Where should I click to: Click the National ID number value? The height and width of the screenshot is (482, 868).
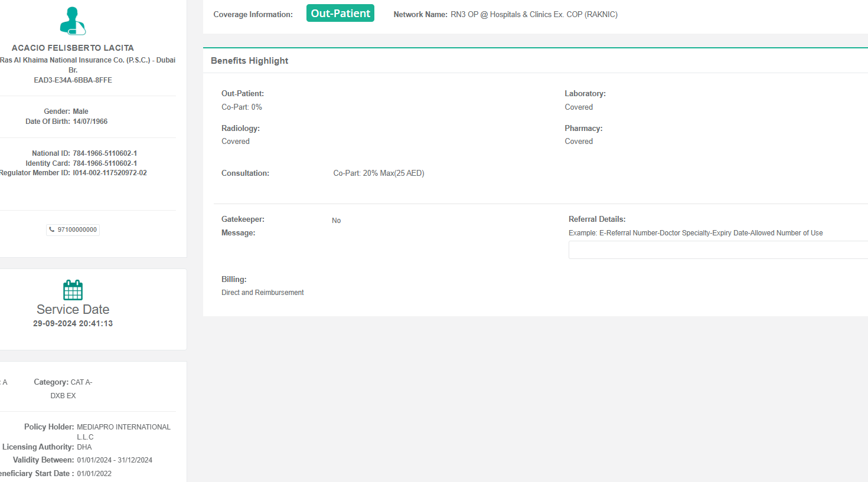105,153
